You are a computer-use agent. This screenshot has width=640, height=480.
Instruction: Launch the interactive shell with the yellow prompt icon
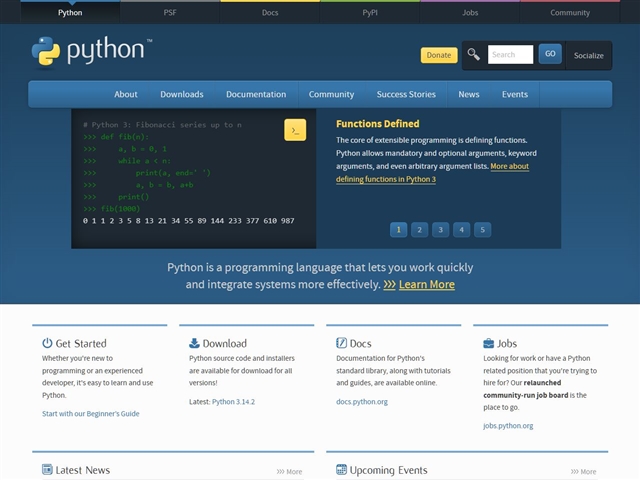(295, 130)
